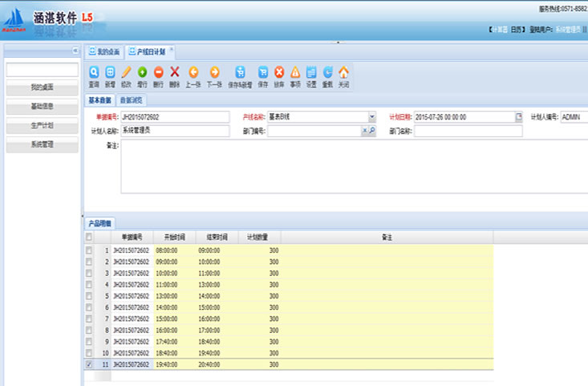Uncheck the checkbox for row 11
Screen dimensions: 588x386
coord(88,364)
